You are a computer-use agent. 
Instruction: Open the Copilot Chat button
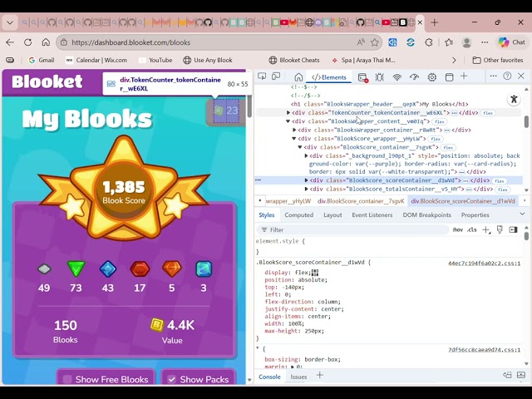[x=512, y=42]
